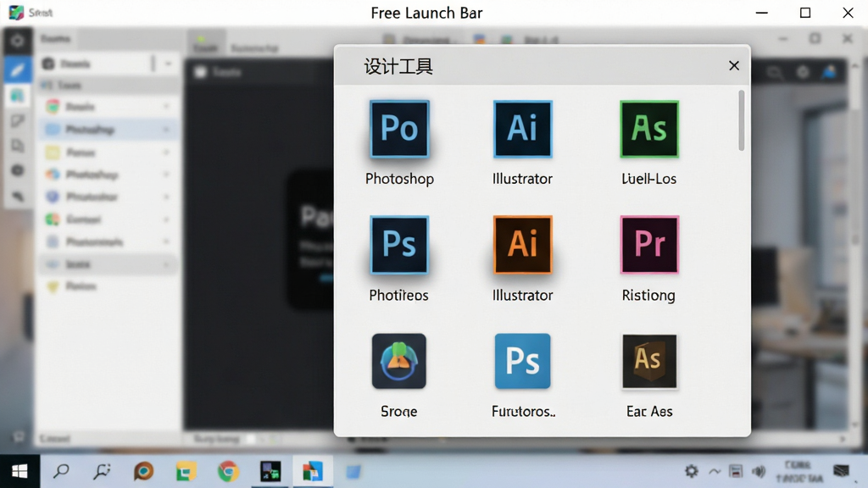Click the 设计工具 popup title
The image size is (868, 488).
(x=398, y=66)
